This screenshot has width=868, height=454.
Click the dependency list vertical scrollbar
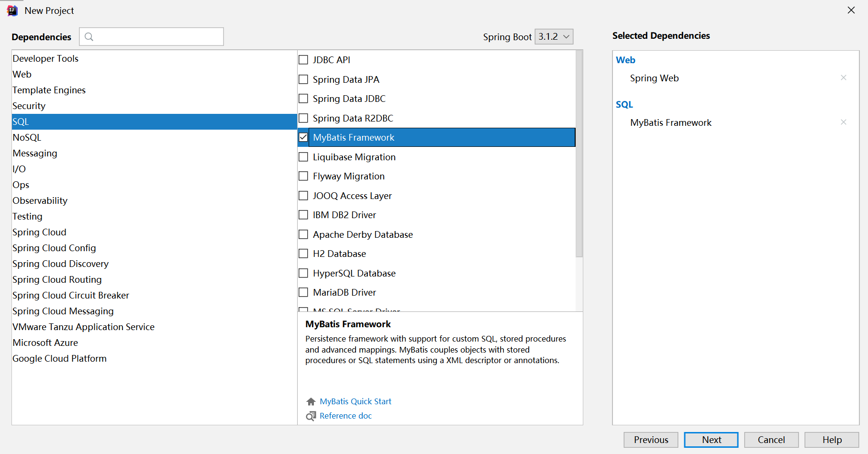coord(579,154)
